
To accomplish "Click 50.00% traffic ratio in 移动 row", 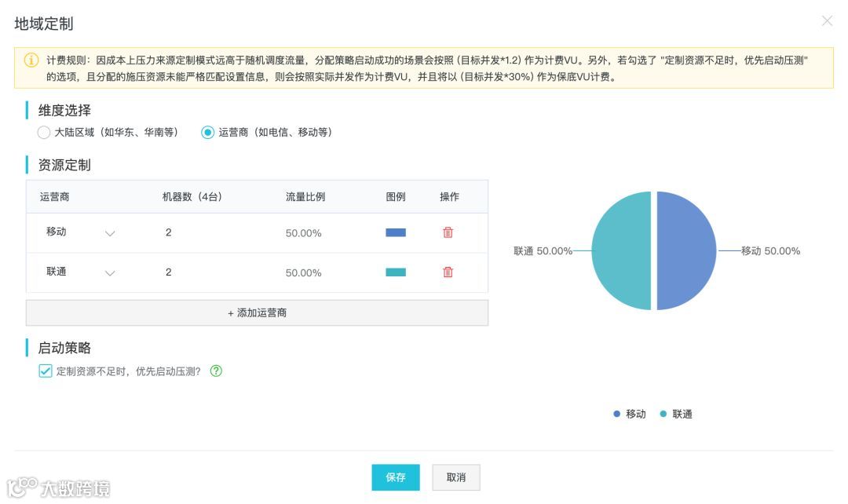I will (303, 233).
